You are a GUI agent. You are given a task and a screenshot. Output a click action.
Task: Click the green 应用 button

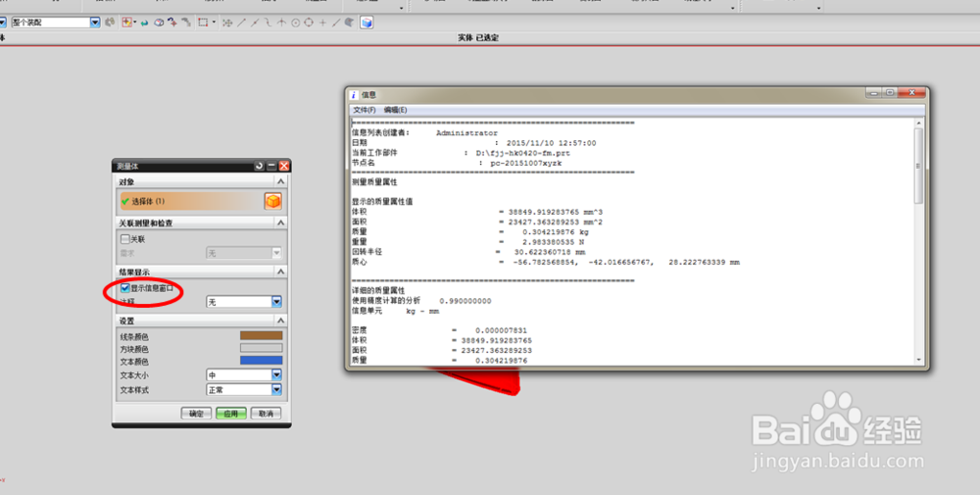point(230,413)
